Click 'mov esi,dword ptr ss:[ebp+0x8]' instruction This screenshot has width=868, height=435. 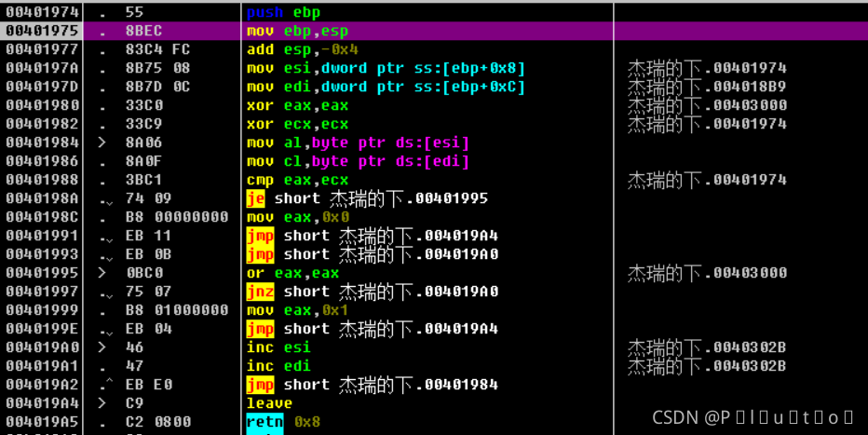tap(386, 68)
